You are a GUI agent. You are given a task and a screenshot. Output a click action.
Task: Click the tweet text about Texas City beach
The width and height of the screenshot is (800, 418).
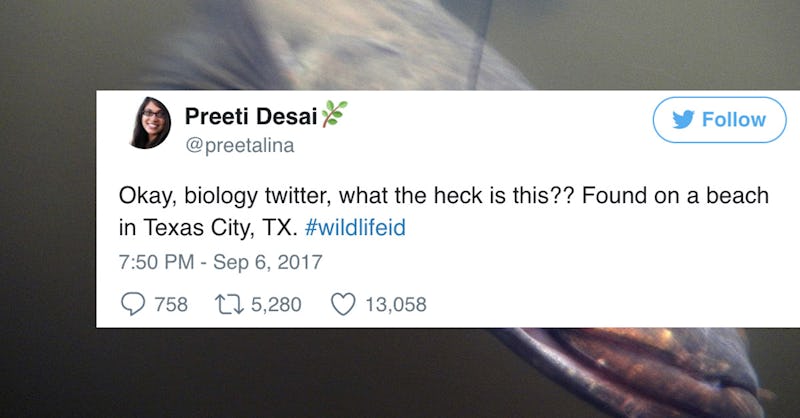click(x=443, y=211)
